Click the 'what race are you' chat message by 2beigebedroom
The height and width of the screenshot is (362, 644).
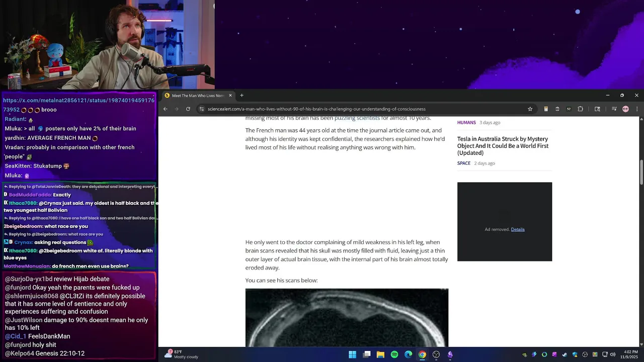[x=46, y=227]
